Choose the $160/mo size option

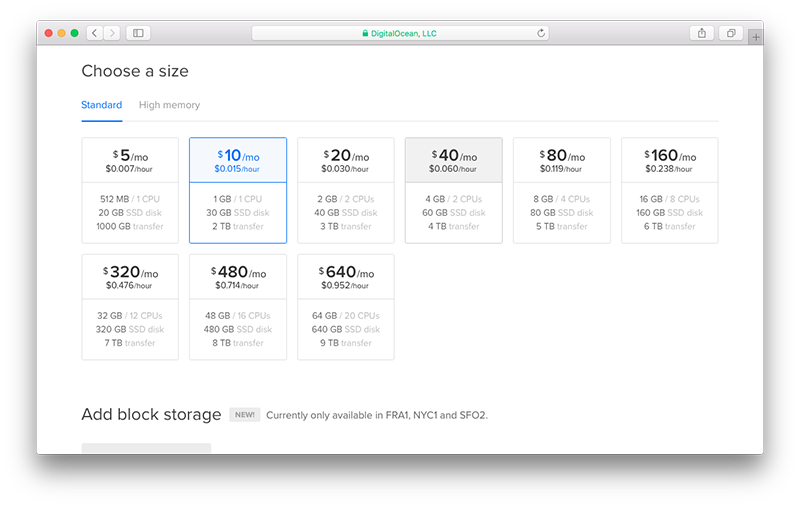click(x=669, y=190)
